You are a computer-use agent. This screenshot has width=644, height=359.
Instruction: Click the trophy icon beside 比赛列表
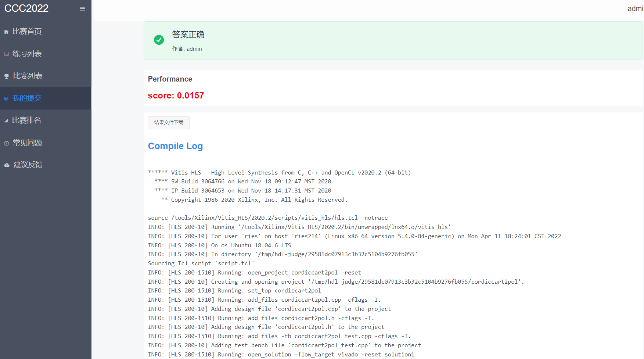7,76
